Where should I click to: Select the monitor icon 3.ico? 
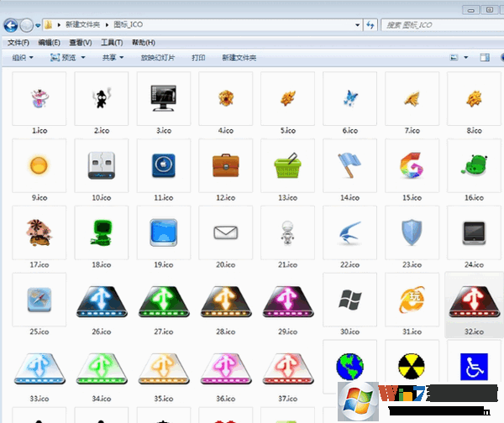coord(161,98)
